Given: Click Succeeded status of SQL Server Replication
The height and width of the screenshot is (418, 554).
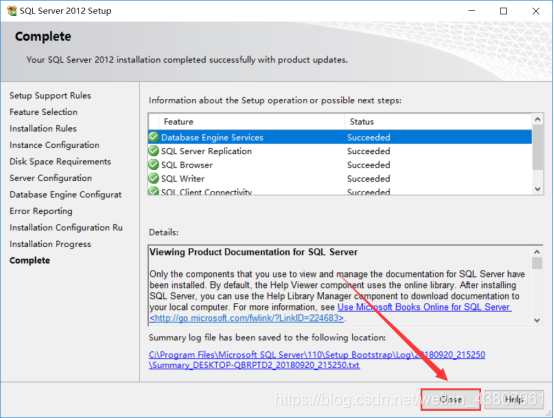Looking at the screenshot, I should click(369, 151).
